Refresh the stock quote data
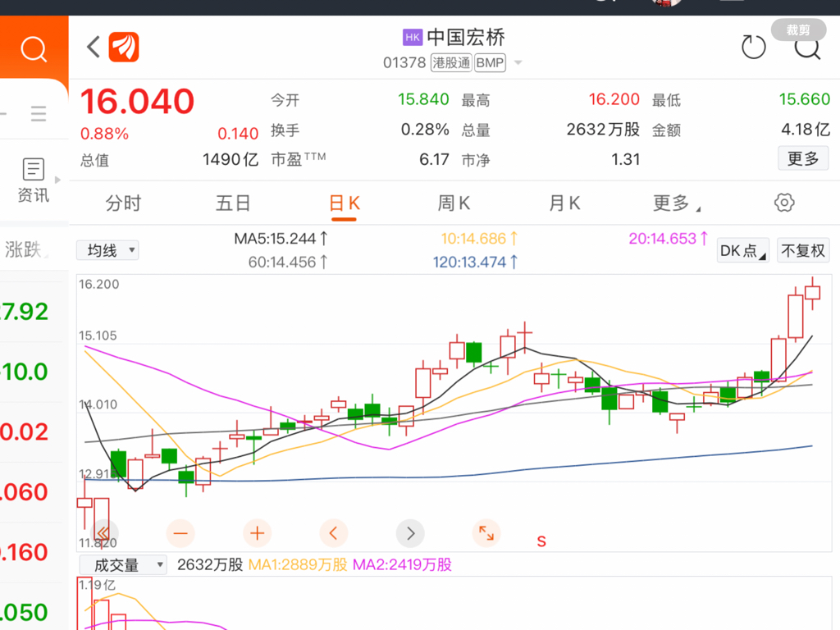The image size is (840, 630). [753, 47]
